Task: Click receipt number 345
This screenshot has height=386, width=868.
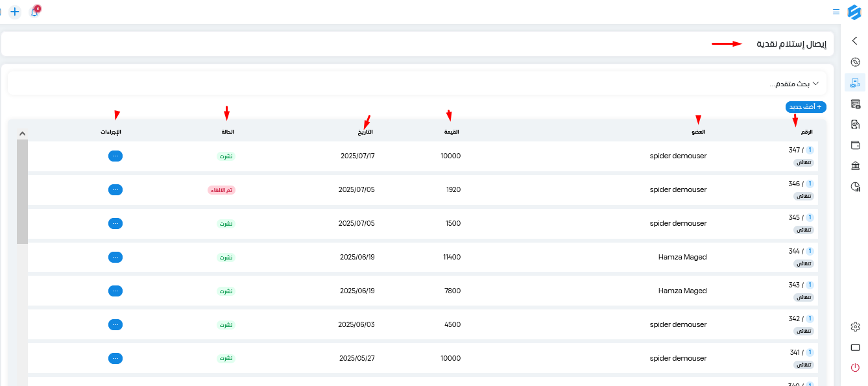Action: click(x=794, y=217)
